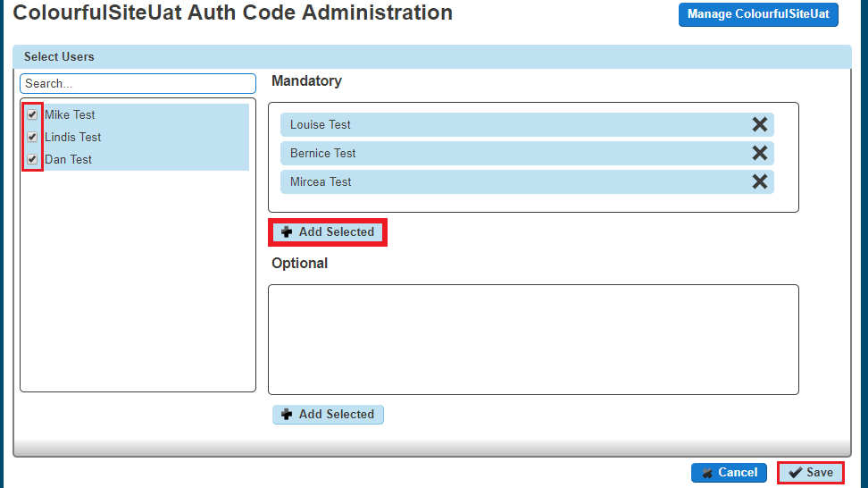
Task: Click the Bernice Test entry text
Action: click(322, 153)
